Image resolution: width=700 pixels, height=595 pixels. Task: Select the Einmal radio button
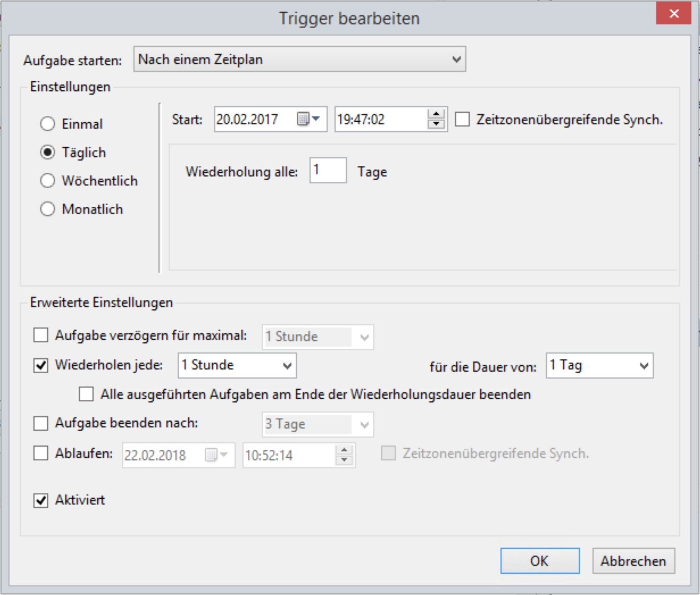click(48, 124)
